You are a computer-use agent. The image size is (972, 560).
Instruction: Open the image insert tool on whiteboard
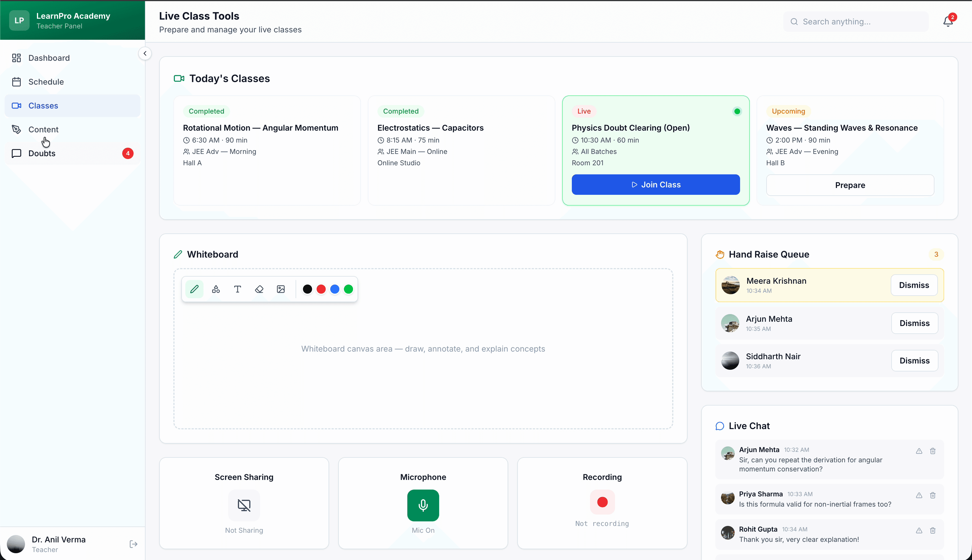(x=281, y=289)
